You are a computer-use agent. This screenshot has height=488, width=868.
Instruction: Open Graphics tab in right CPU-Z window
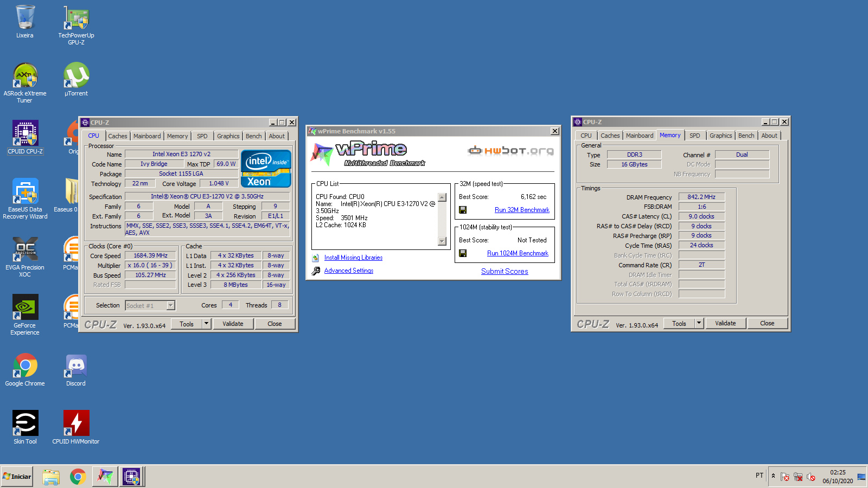720,136
